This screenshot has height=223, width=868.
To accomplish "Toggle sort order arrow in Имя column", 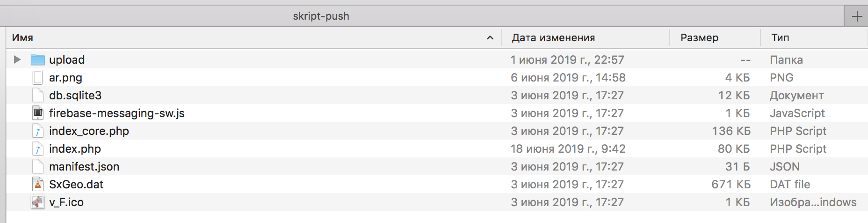I will pos(490,37).
